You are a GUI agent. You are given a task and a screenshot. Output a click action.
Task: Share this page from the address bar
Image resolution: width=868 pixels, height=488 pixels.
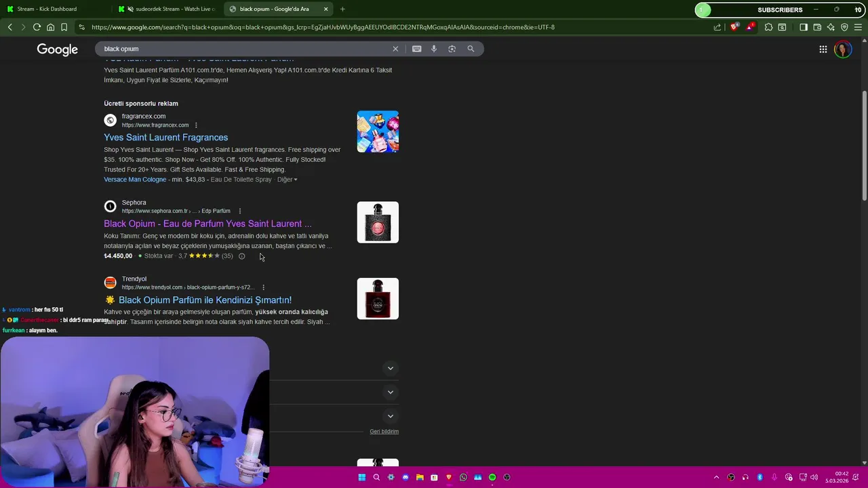[x=717, y=27]
